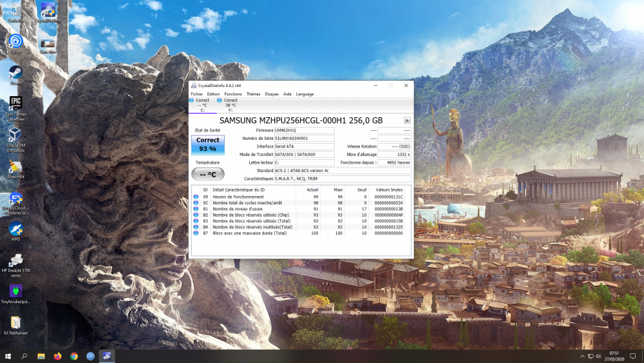This screenshot has height=363, width=644.
Task: Open the Fonctions menu
Action: pyautogui.click(x=233, y=94)
